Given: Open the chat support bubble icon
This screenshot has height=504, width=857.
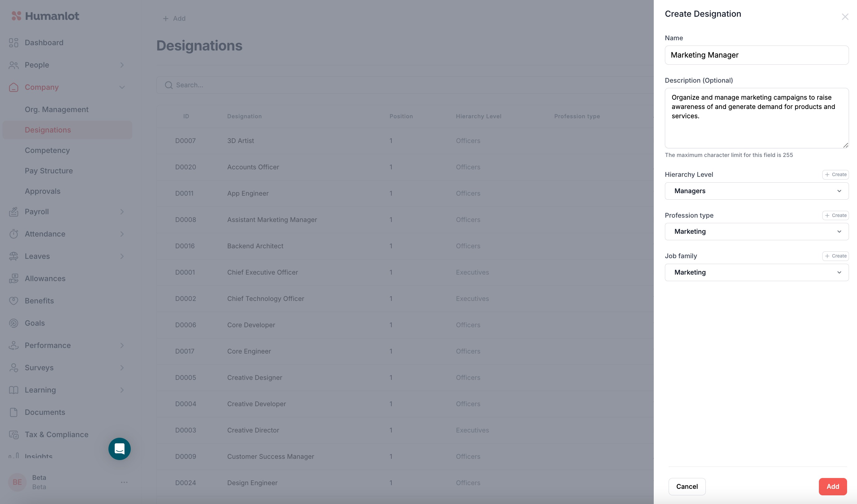Looking at the screenshot, I should tap(119, 449).
